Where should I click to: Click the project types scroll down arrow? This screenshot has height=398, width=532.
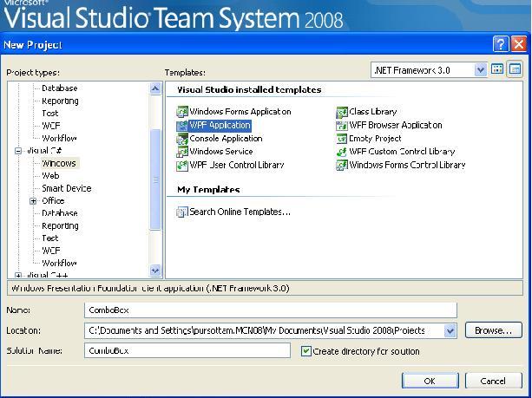[x=155, y=271]
